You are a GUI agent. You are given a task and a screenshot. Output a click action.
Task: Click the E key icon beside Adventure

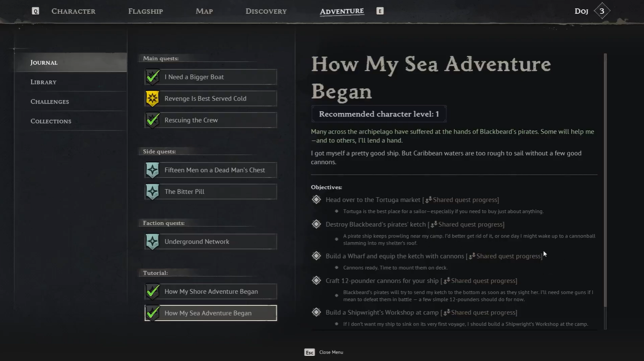coord(380,11)
